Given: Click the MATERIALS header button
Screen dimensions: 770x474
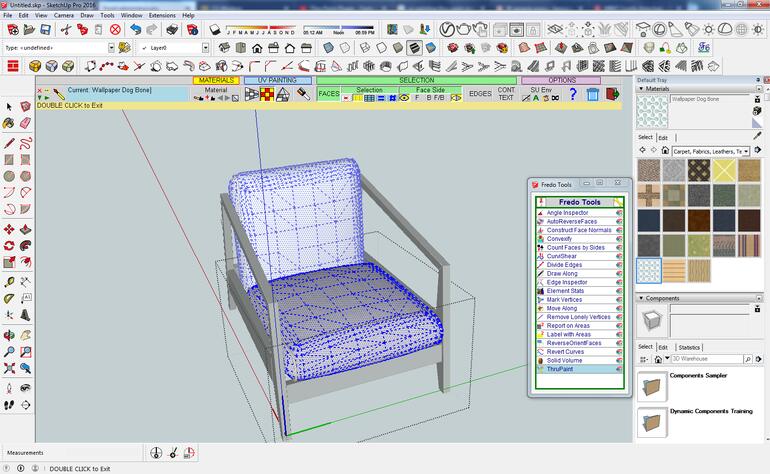Looking at the screenshot, I should pyautogui.click(x=216, y=80).
